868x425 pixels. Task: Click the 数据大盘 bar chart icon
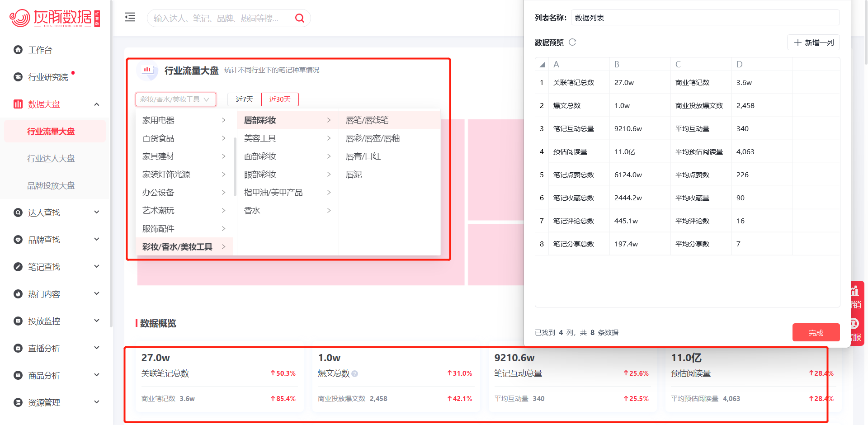(x=18, y=104)
